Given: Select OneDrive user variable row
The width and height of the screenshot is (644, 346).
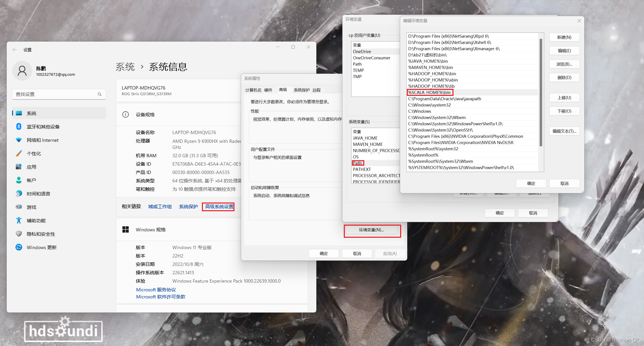Looking at the screenshot, I should point(375,52).
